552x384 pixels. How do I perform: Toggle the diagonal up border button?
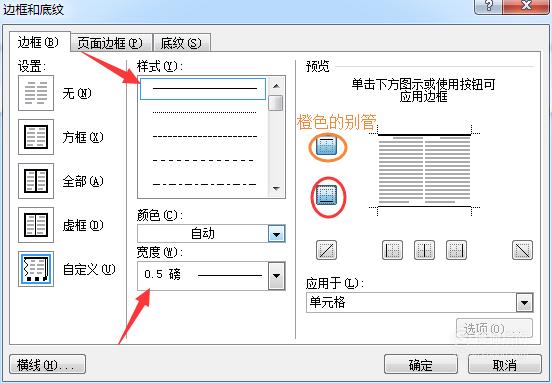326,250
